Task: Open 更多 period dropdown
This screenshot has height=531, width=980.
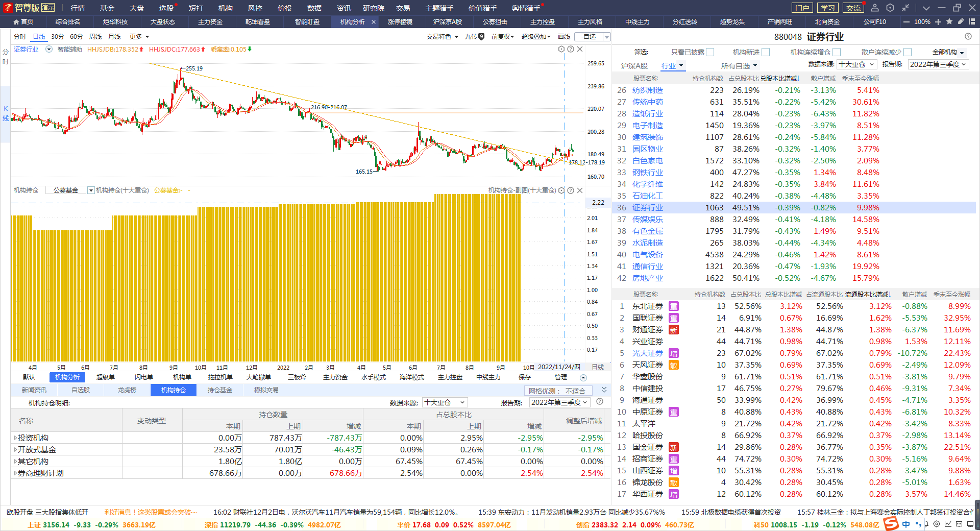Action: point(139,37)
